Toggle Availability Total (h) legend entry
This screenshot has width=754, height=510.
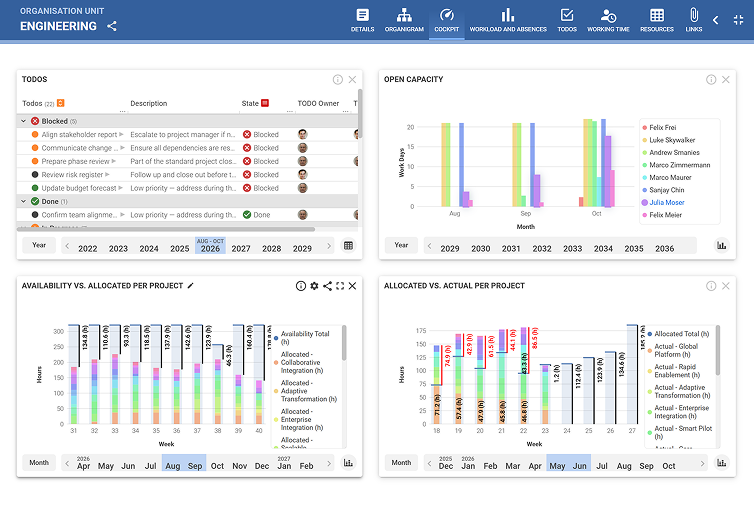[302, 337]
